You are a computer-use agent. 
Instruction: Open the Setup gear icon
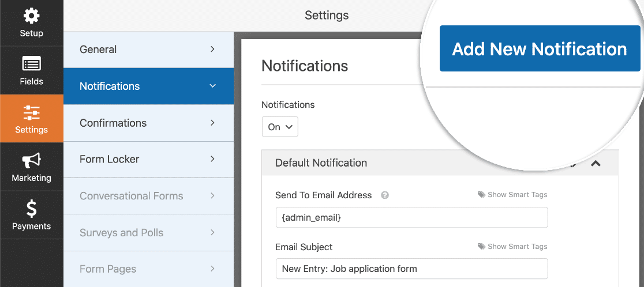click(x=32, y=16)
